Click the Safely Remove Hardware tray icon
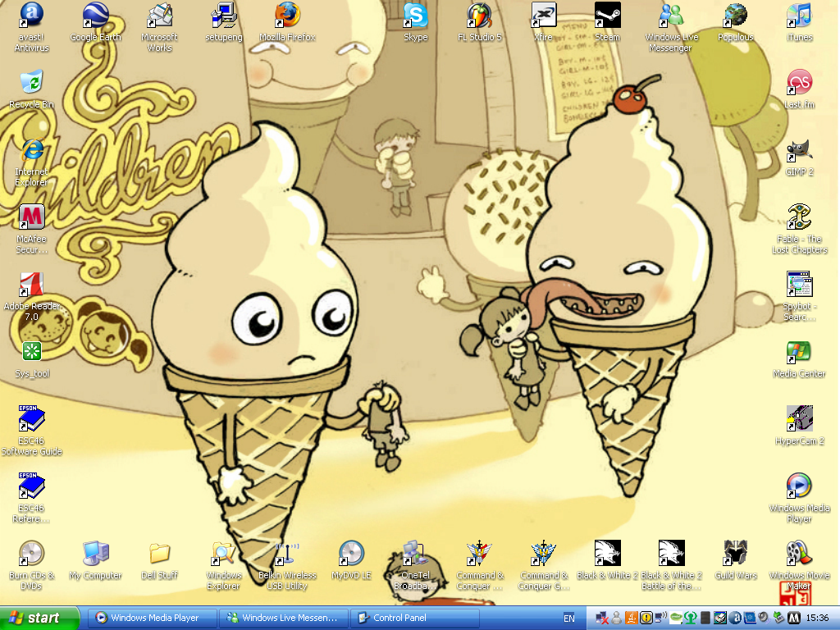The image size is (840, 630). (x=779, y=618)
